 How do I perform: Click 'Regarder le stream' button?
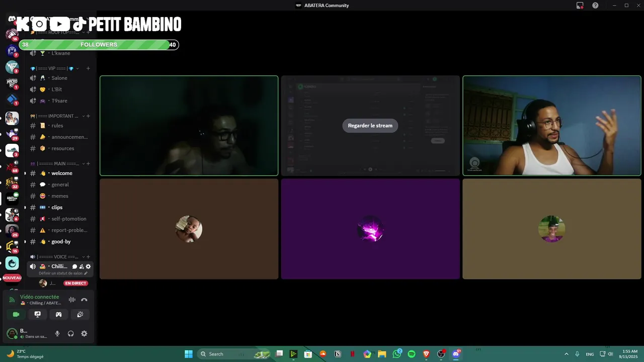point(370,126)
